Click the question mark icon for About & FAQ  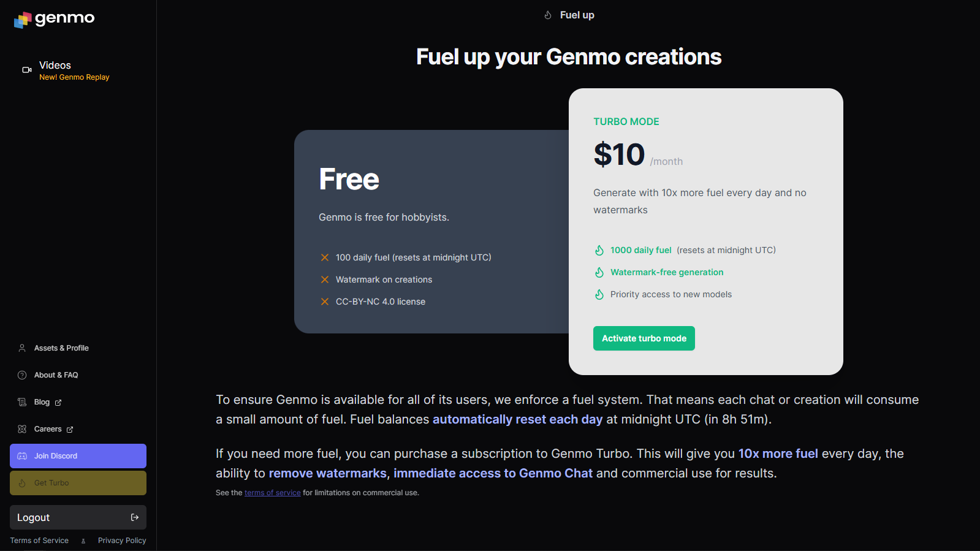coord(22,375)
